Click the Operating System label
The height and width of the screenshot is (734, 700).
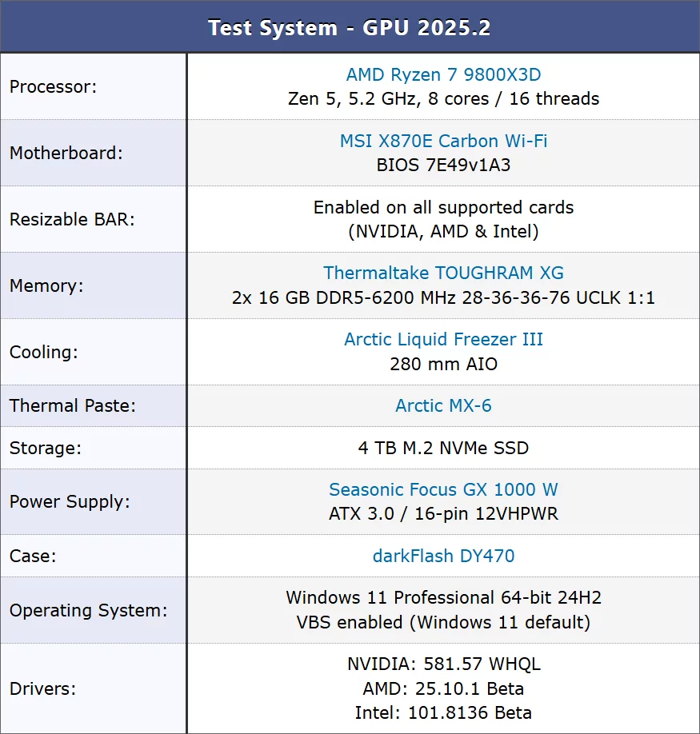88,610
